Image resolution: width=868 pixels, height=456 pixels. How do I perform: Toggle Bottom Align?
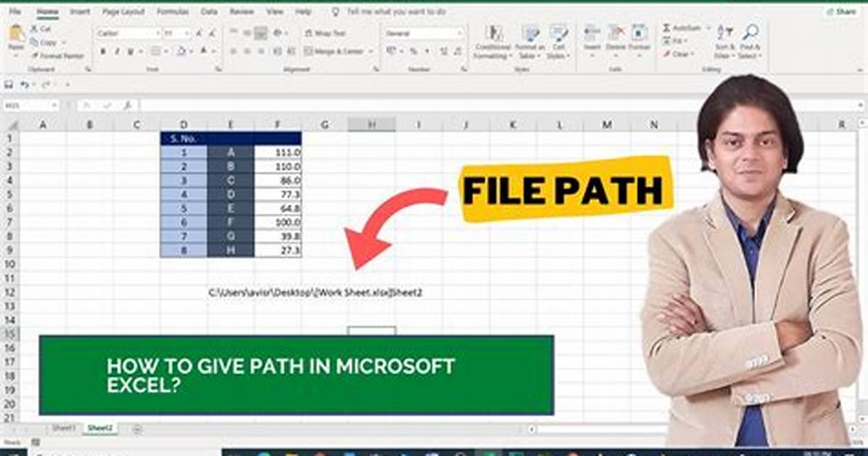(x=260, y=33)
